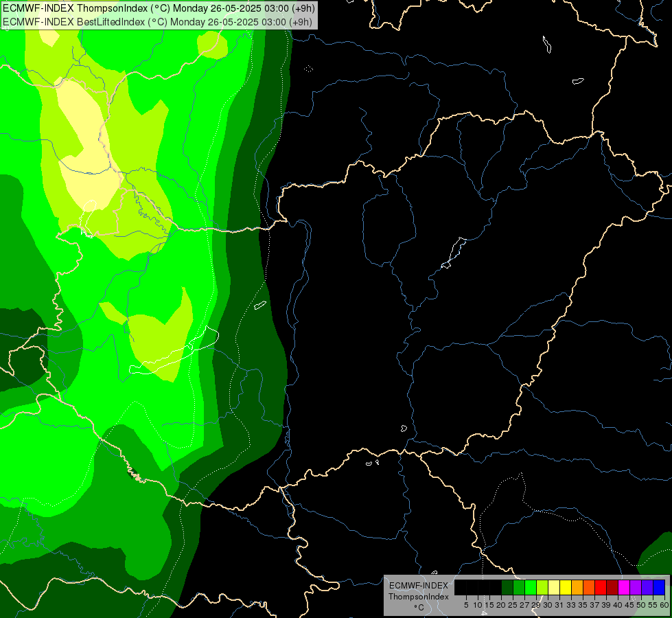Click the ECMWF-INDEX label in the legend
The width and height of the screenshot is (672, 618).
click(419, 586)
